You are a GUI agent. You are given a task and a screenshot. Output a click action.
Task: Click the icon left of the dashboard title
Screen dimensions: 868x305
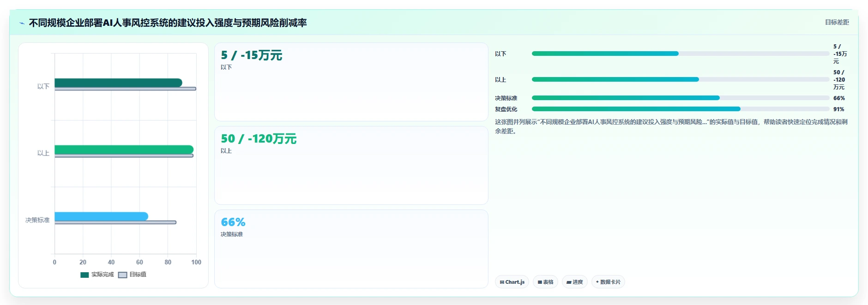(x=22, y=23)
